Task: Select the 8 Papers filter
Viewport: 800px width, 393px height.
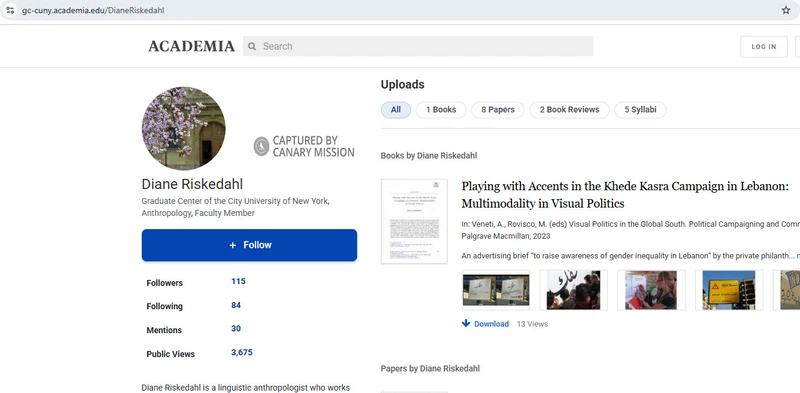Action: pyautogui.click(x=498, y=110)
